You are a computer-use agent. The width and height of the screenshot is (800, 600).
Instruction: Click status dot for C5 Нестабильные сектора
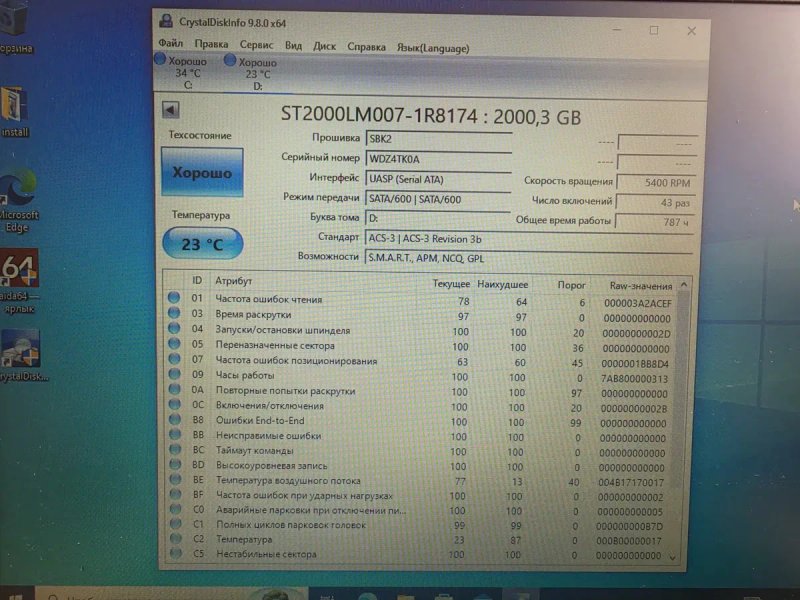(176, 553)
